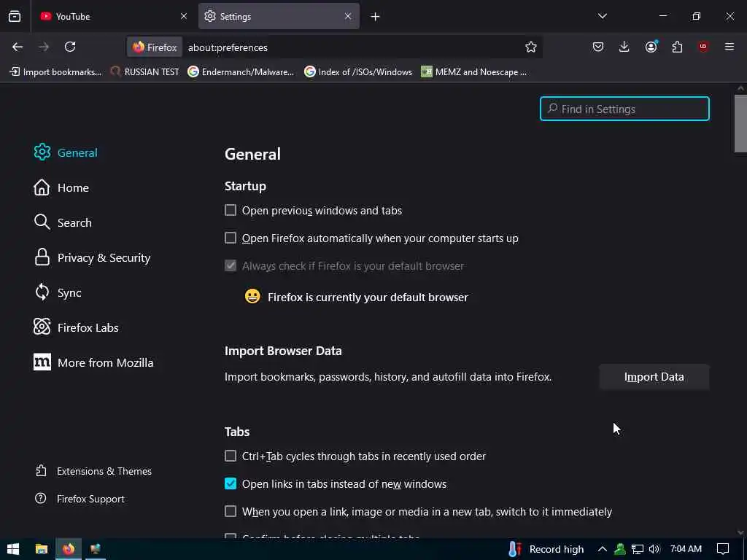Click the network tray icon
The height and width of the screenshot is (560, 747).
[638, 549]
